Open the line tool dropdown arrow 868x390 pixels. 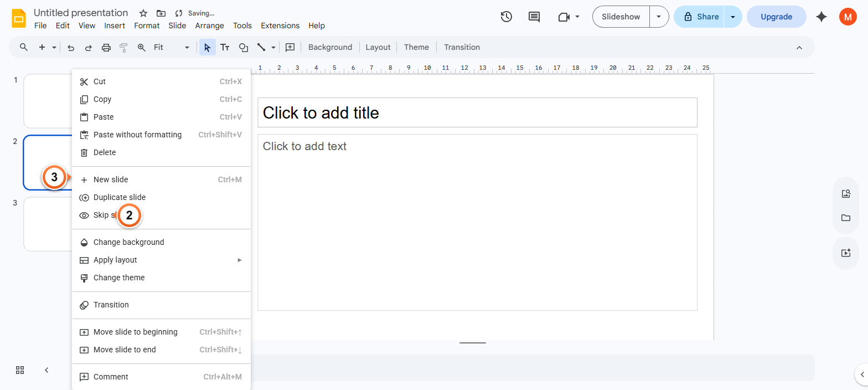(x=273, y=48)
